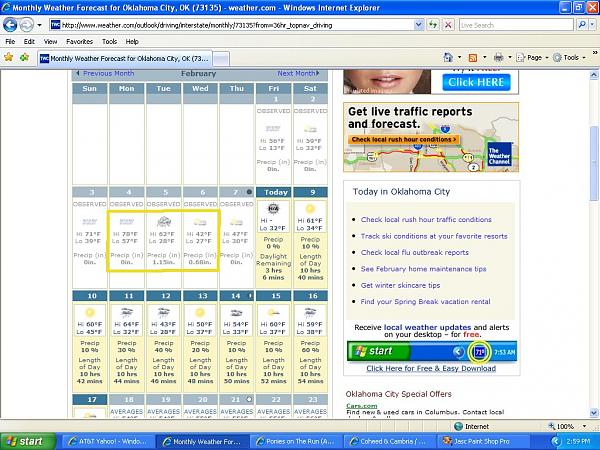Click the search magnifier icon

[x=582, y=25]
